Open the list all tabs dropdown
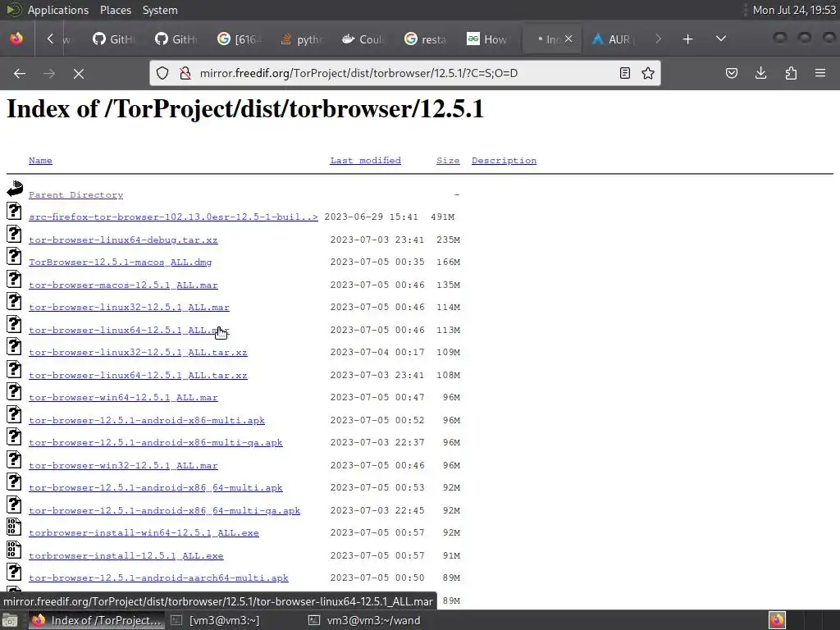 coord(721,39)
